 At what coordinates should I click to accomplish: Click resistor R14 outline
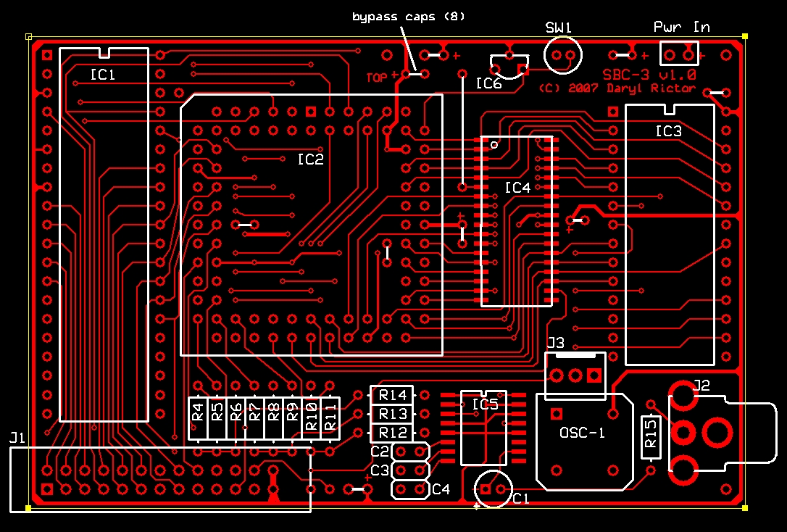391,395
